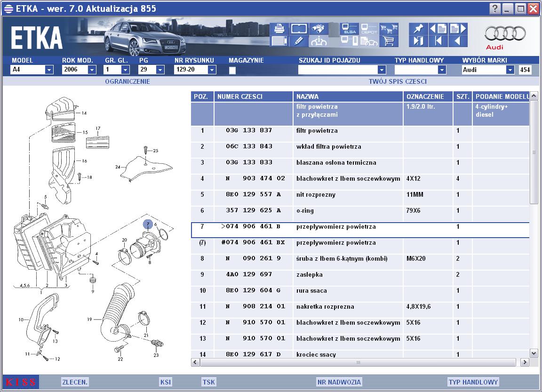Open the OGRANICZENIE tab
The height and width of the screenshot is (392, 542).
tap(128, 81)
